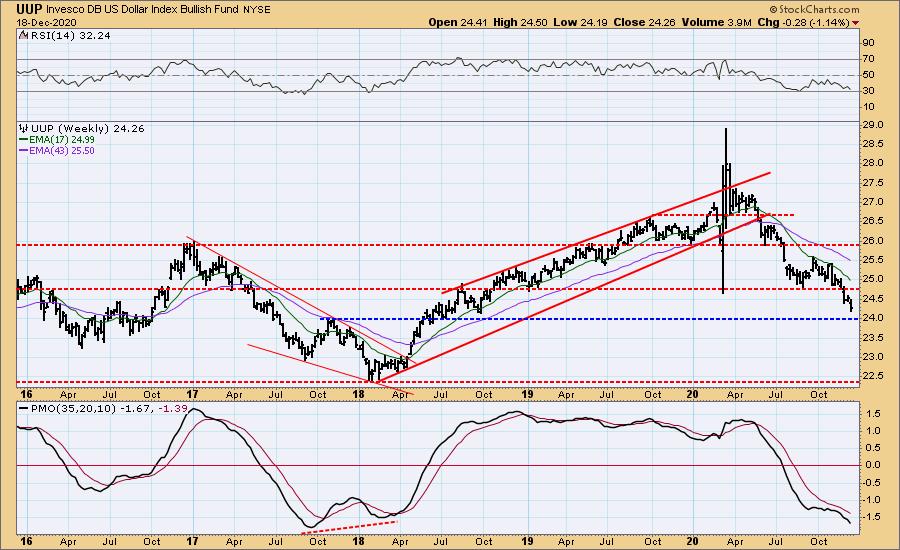Viewport: 900px width, 550px height.
Task: Click the 18 year marker under the price panel
Action: [x=358, y=394]
